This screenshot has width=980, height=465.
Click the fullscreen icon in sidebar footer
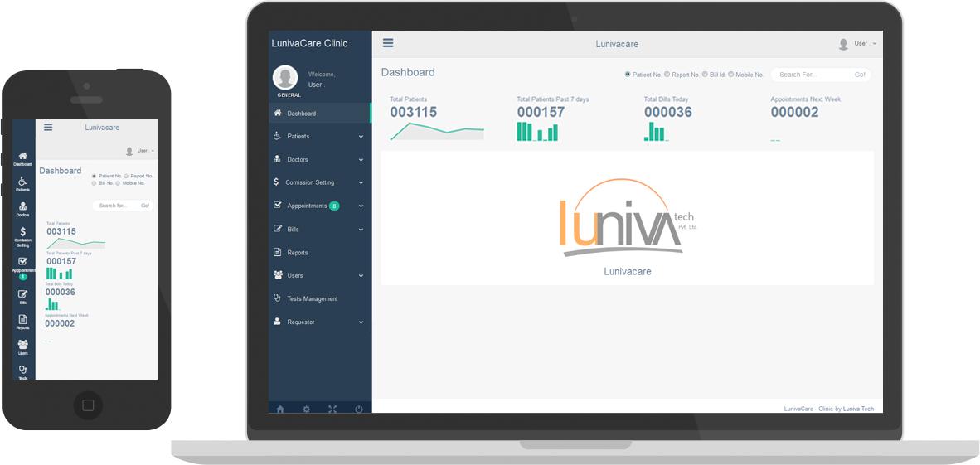[x=332, y=409]
